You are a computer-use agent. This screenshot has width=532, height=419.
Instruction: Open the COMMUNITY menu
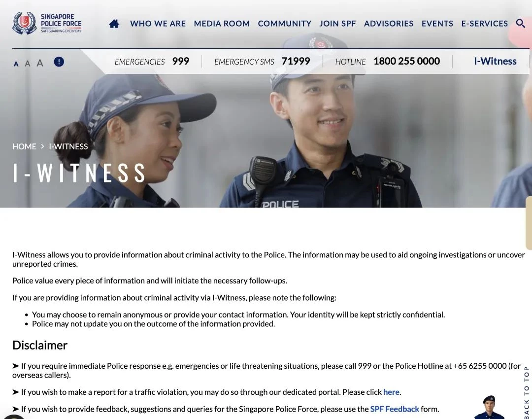284,24
